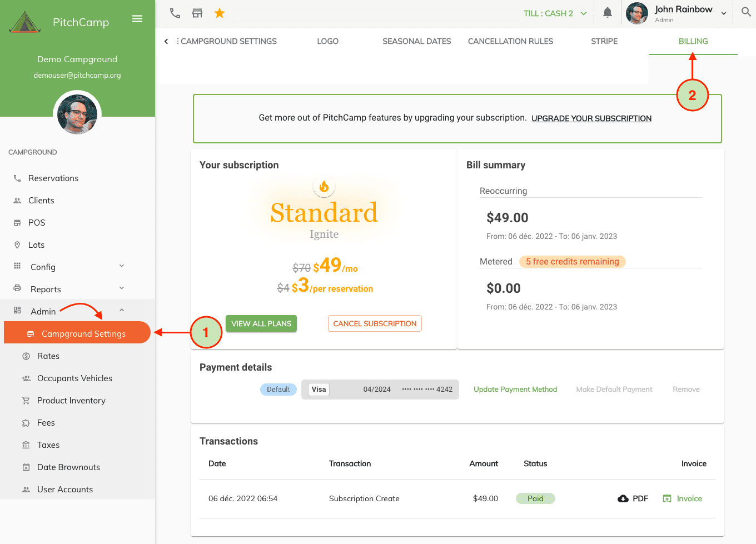Image resolution: width=756 pixels, height=544 pixels.
Task: Click the Subscription Create transaction cell
Action: click(x=364, y=498)
